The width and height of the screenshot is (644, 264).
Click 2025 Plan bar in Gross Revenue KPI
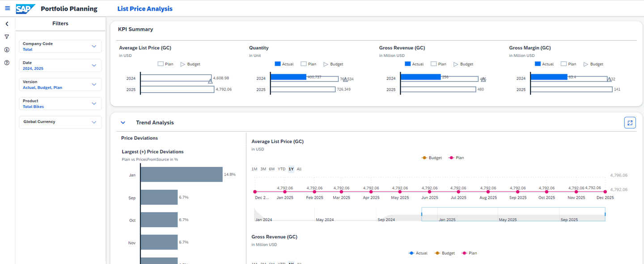click(438, 89)
